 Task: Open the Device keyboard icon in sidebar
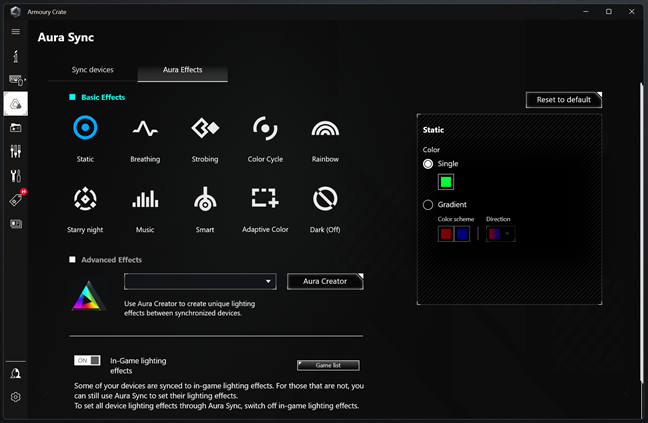point(17,80)
